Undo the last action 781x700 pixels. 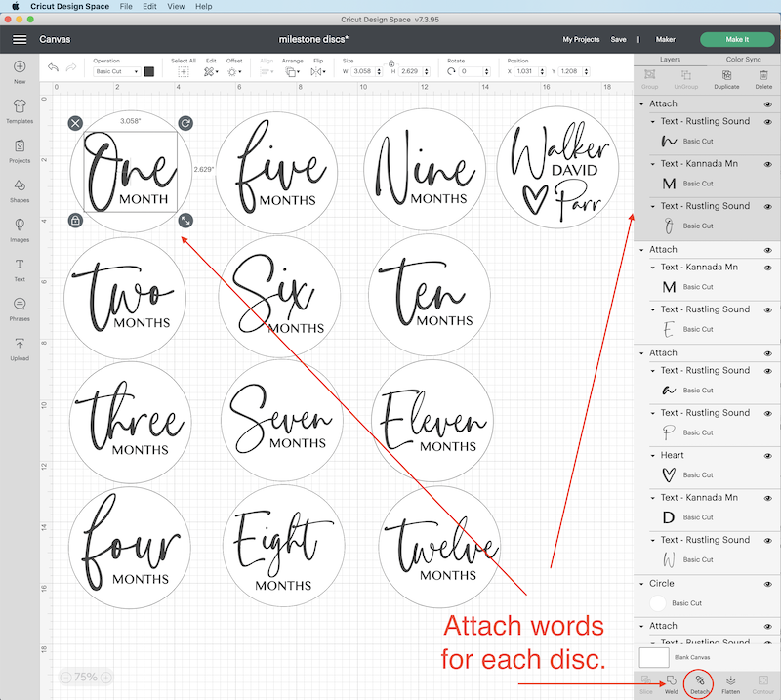click(x=53, y=67)
